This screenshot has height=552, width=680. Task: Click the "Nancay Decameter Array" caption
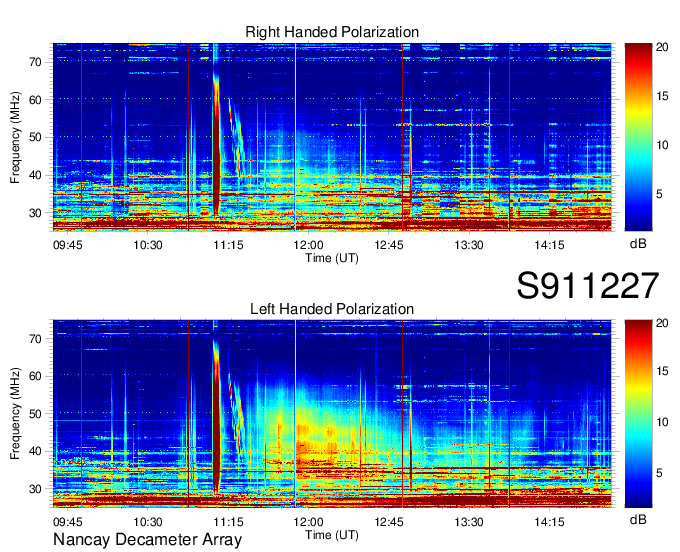(x=147, y=540)
